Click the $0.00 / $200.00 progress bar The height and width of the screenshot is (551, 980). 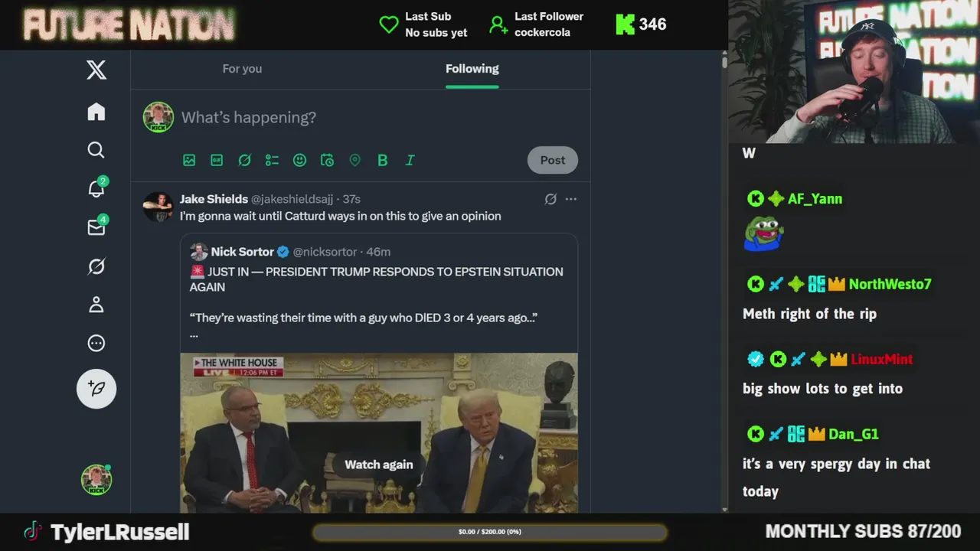(490, 532)
